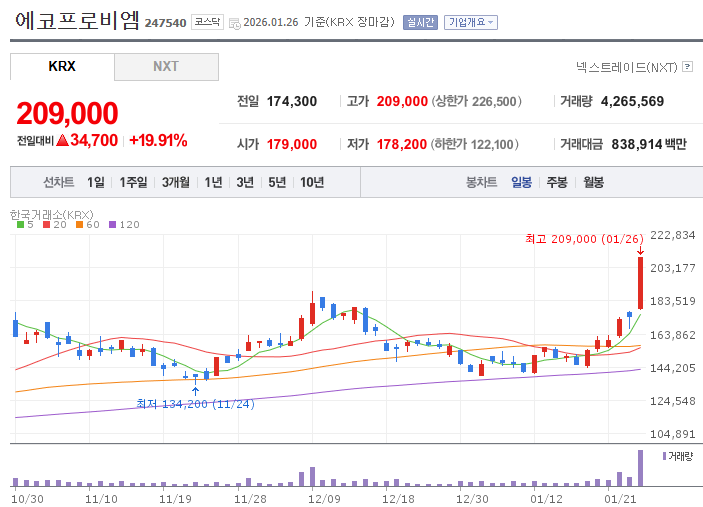Image resolution: width=703 pixels, height=507 pixels.
Task: Select the 주봉 weekly candle chart
Action: pos(557,182)
